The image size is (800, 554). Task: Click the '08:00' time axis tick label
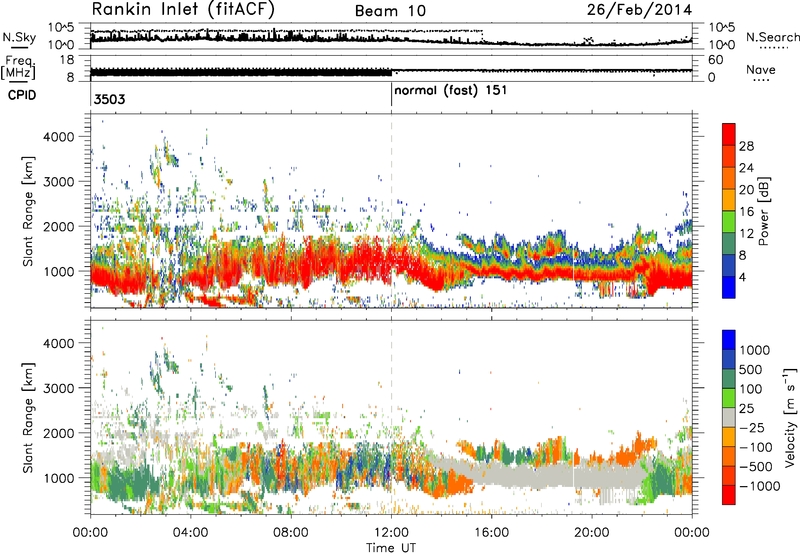pos(291,533)
